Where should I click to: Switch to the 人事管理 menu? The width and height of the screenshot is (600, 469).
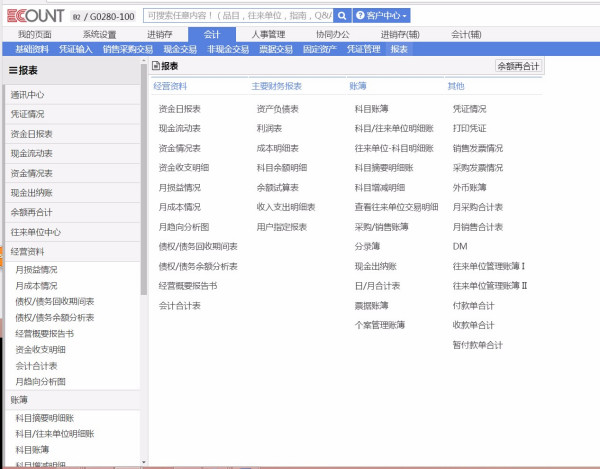coord(267,34)
